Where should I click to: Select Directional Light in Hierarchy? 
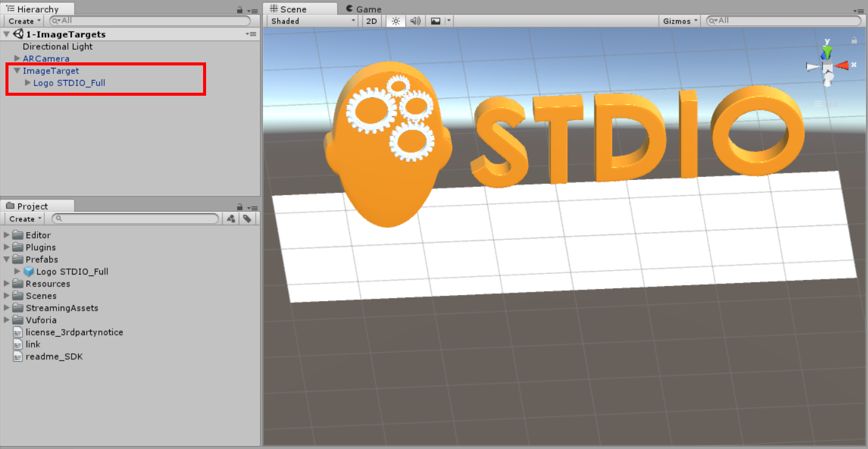pos(58,47)
